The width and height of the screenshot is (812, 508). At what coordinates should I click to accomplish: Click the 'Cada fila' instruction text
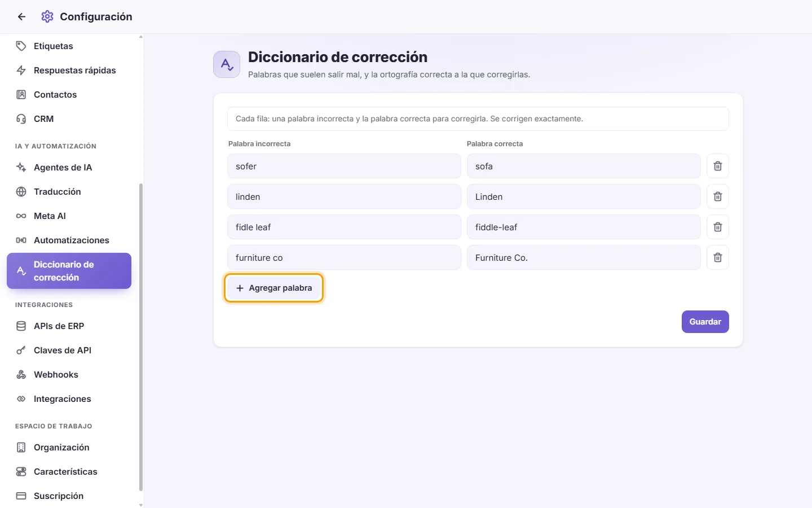409,119
